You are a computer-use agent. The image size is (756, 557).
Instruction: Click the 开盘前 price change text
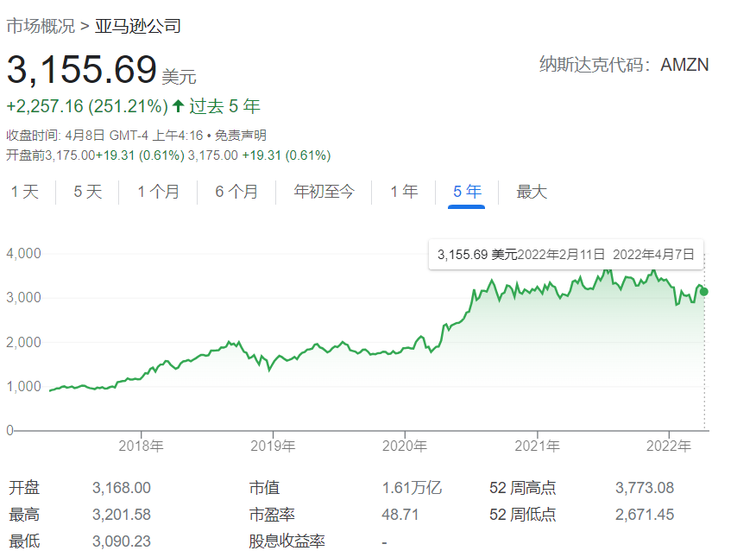coord(104,155)
